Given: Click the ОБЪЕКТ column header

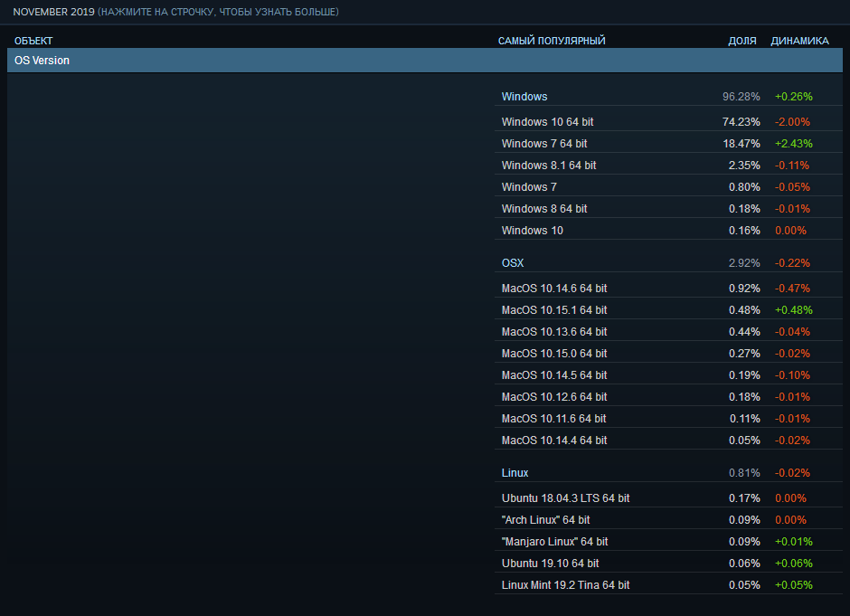Looking at the screenshot, I should point(33,41).
